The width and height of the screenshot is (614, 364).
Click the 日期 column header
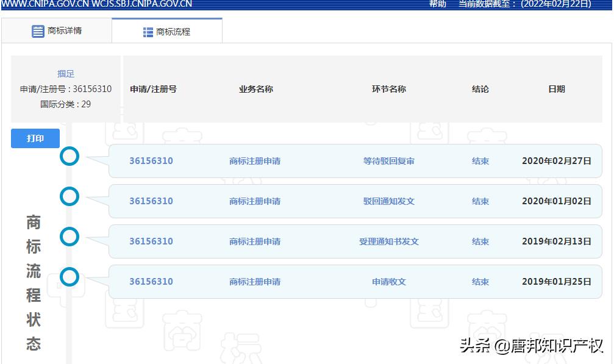[x=556, y=88]
